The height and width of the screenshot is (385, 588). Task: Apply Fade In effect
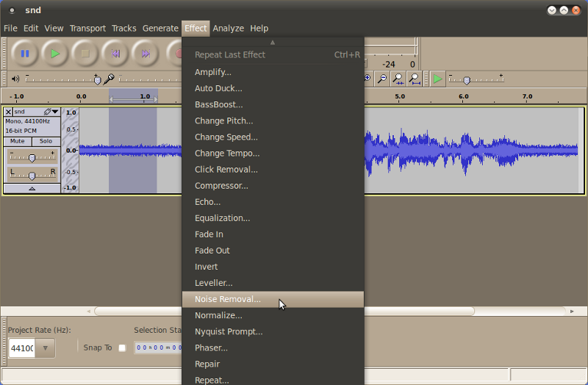[x=273, y=234]
